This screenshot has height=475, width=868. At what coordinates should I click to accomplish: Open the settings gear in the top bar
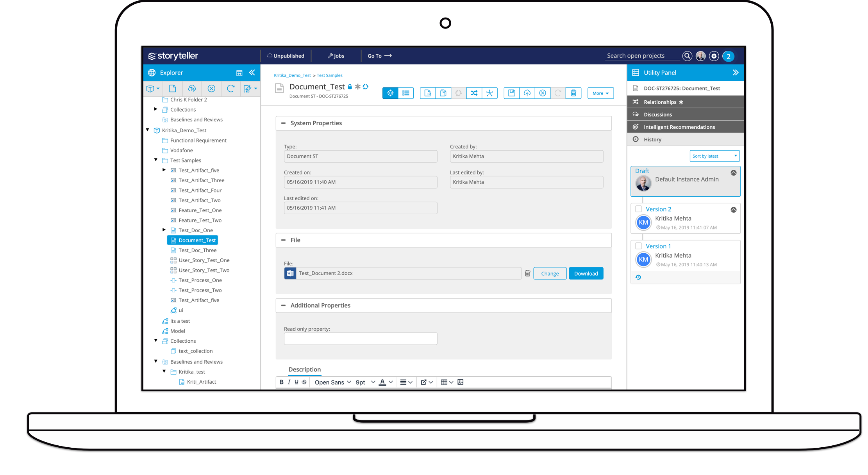714,56
